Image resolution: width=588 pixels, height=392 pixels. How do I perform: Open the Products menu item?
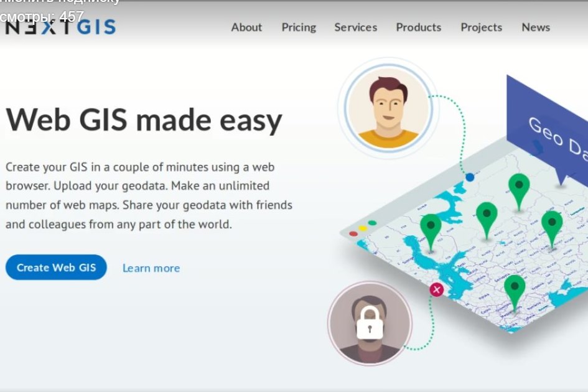tap(419, 27)
